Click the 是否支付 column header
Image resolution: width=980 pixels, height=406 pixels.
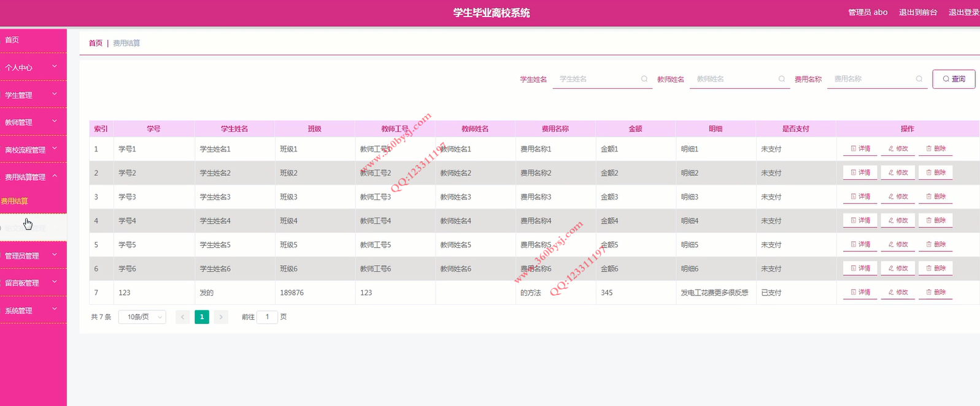point(795,129)
